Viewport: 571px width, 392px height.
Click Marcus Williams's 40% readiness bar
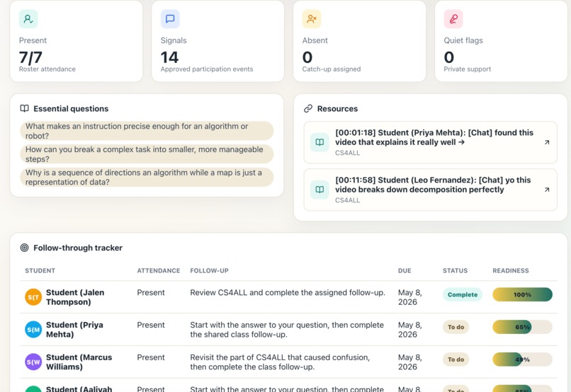[522, 359]
